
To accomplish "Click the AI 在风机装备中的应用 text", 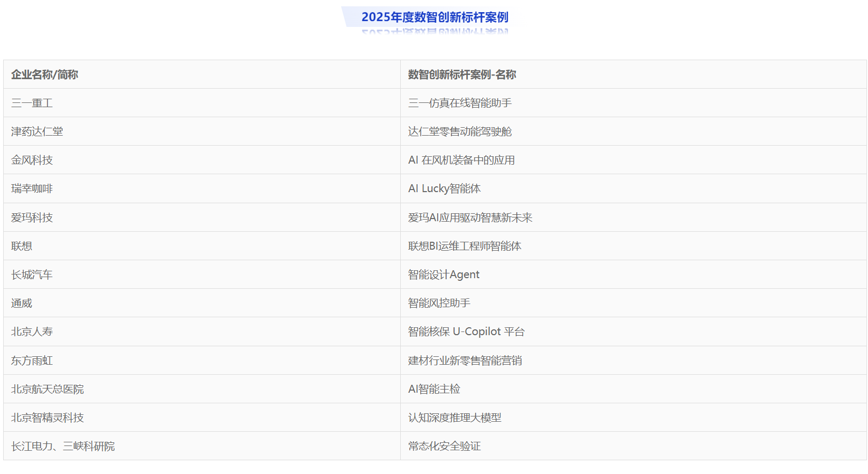I will coord(461,160).
